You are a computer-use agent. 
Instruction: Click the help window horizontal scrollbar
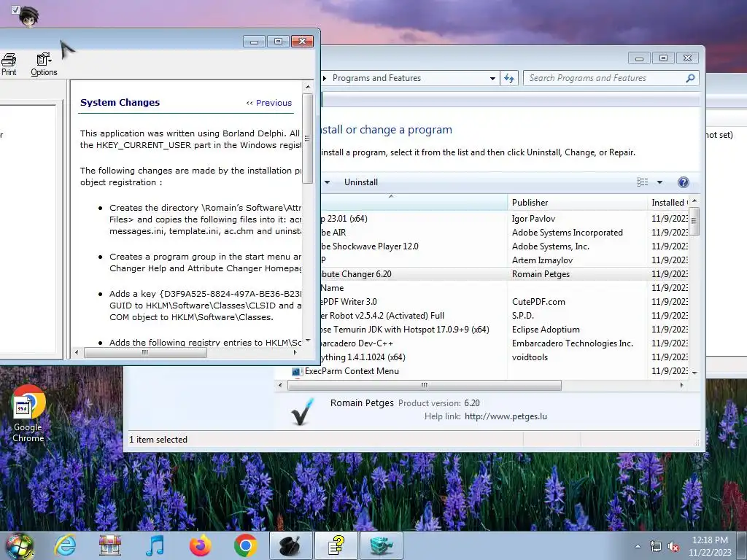[145, 352]
